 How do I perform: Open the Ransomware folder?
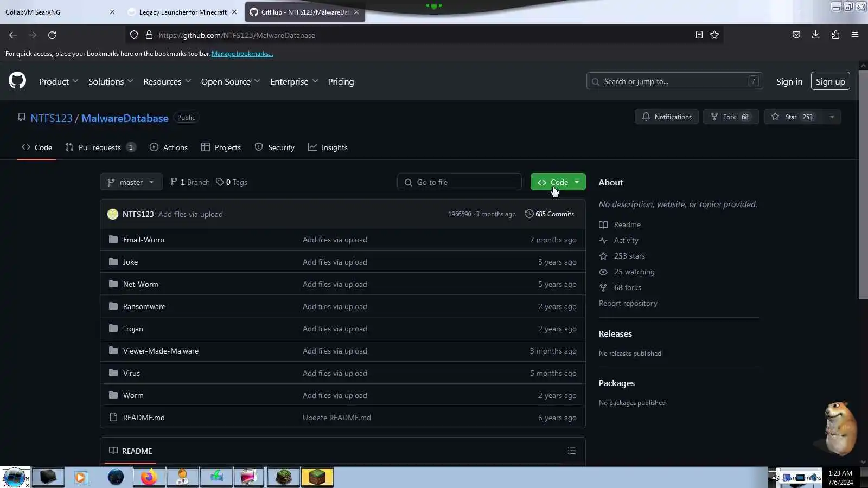[144, 306]
